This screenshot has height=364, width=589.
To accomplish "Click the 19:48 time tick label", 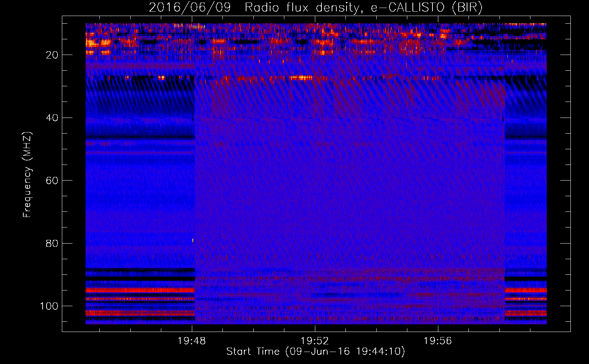I will point(191,341).
